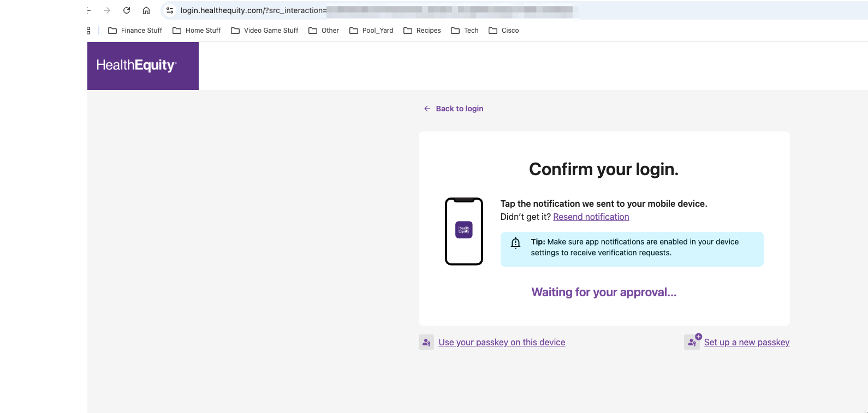Click the browser forward arrow
This screenshot has width=868, height=413.
107,10
